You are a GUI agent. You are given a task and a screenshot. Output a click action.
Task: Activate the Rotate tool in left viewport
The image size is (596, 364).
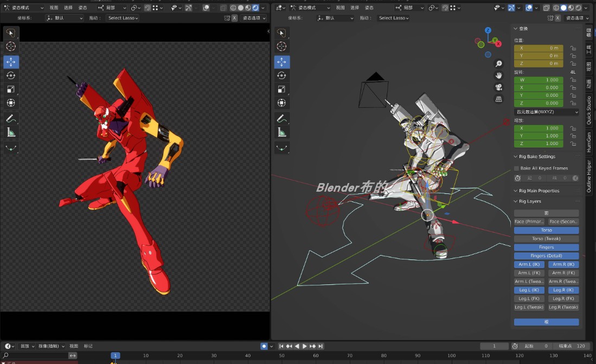click(11, 75)
